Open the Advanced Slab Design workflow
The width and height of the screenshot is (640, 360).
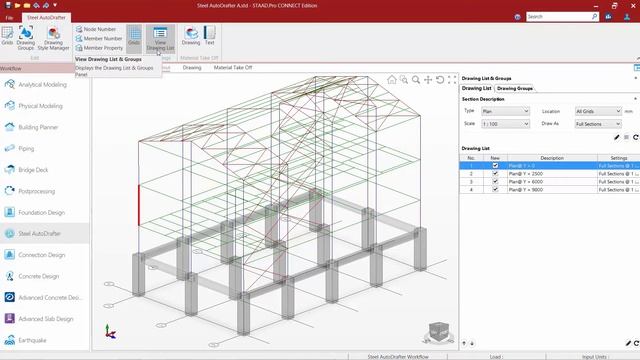(45, 319)
